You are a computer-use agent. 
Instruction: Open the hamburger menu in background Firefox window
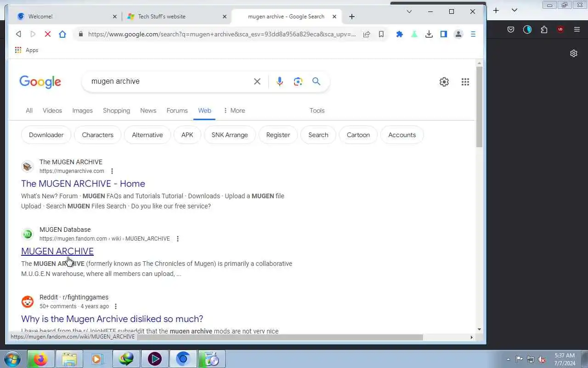pyautogui.click(x=577, y=29)
